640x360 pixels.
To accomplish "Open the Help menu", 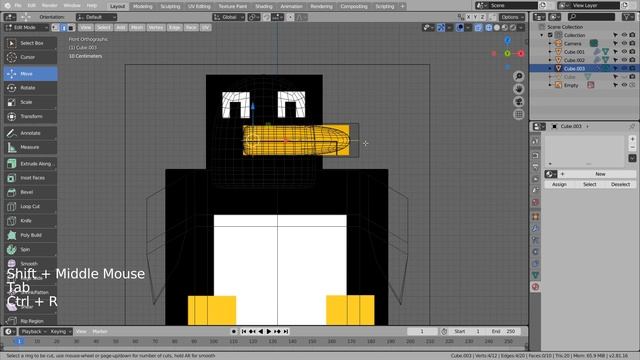I will click(x=92, y=6).
